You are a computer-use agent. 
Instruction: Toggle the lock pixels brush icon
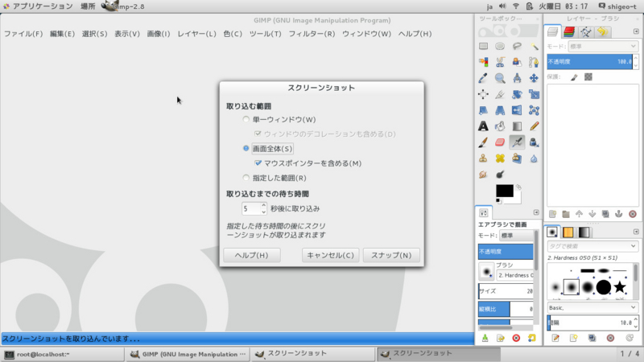click(574, 76)
